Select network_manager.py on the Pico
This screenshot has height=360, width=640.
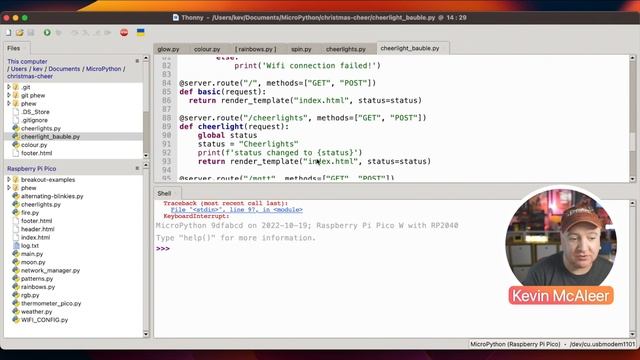(50, 270)
